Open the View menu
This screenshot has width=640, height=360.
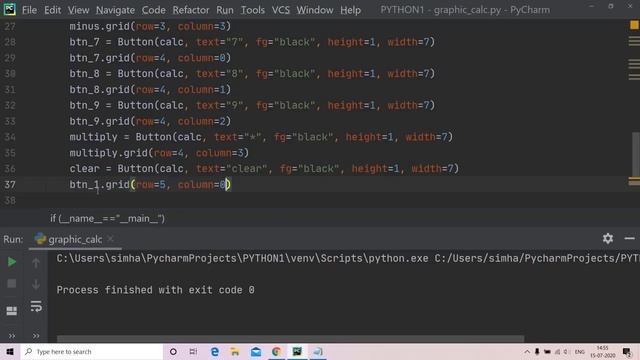point(78,10)
